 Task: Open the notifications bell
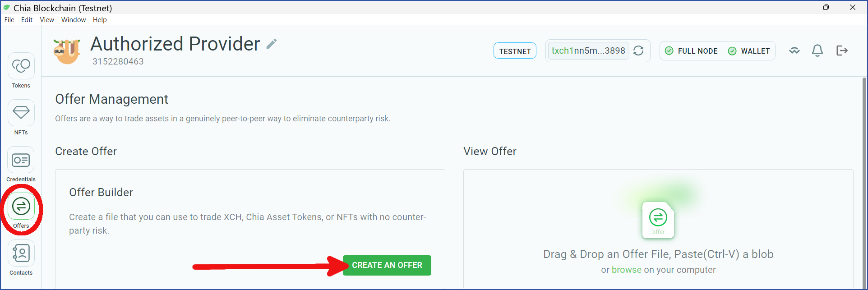[817, 51]
